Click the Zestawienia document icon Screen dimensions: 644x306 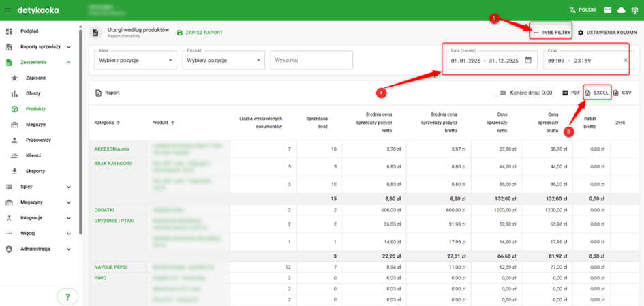point(10,63)
